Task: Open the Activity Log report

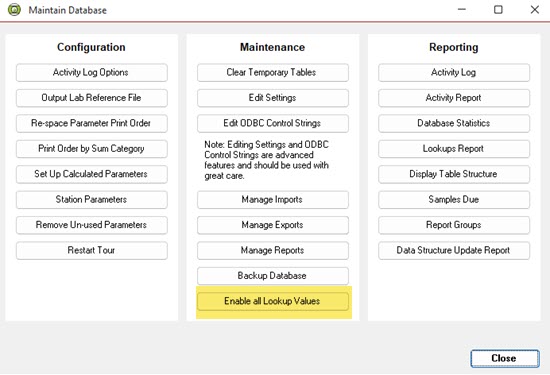Action: point(454,73)
